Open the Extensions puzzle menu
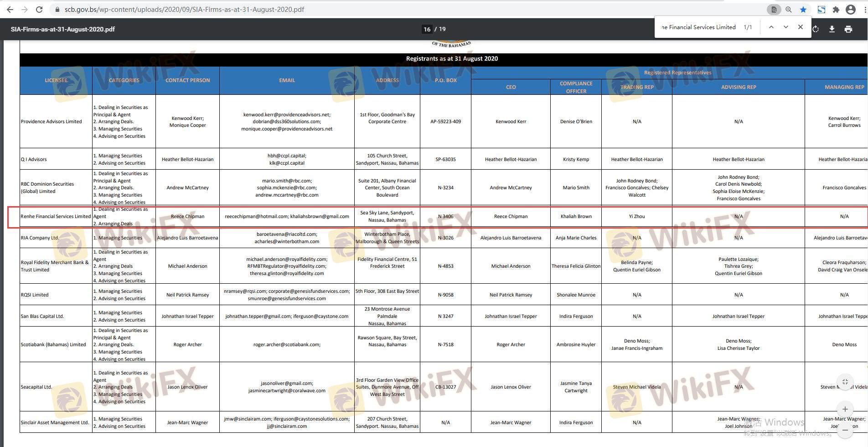Image resolution: width=868 pixels, height=447 pixels. pyautogui.click(x=836, y=9)
